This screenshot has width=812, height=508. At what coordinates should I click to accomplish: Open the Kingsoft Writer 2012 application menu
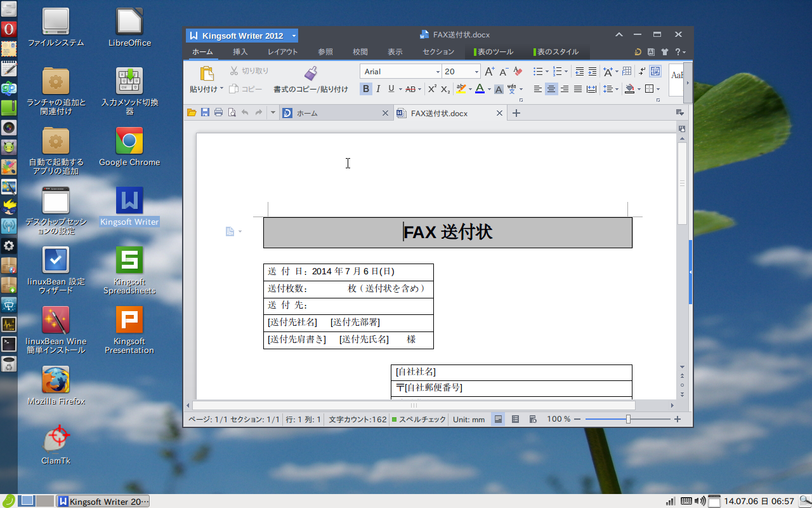(x=242, y=36)
